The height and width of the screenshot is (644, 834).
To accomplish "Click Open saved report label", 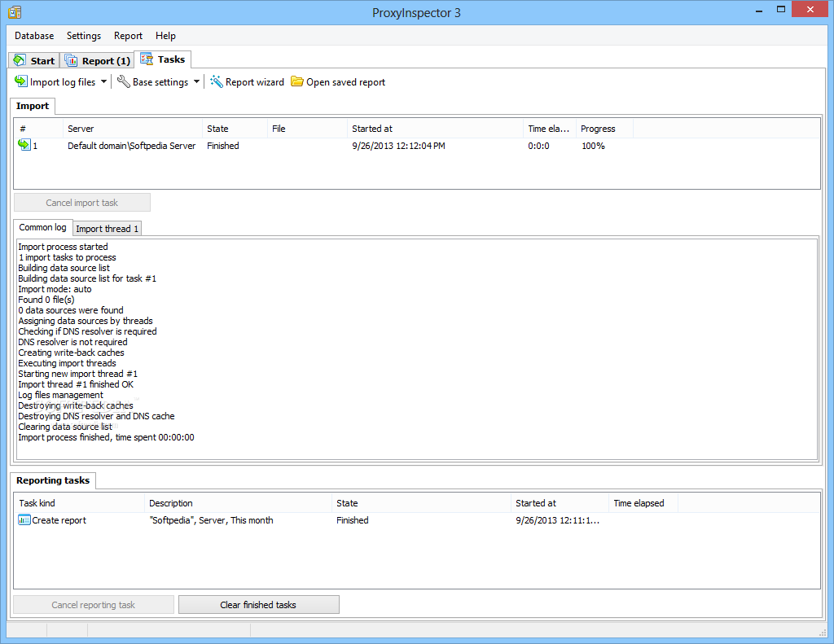I will pyautogui.click(x=345, y=82).
